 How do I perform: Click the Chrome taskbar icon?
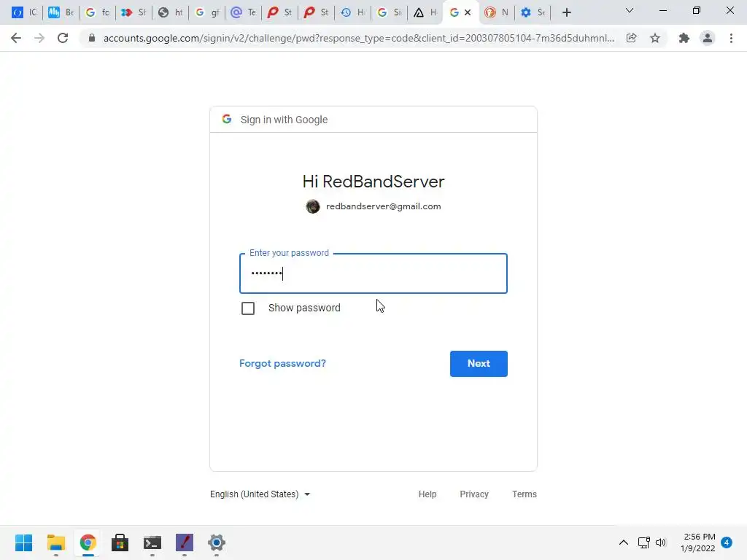coord(88,542)
